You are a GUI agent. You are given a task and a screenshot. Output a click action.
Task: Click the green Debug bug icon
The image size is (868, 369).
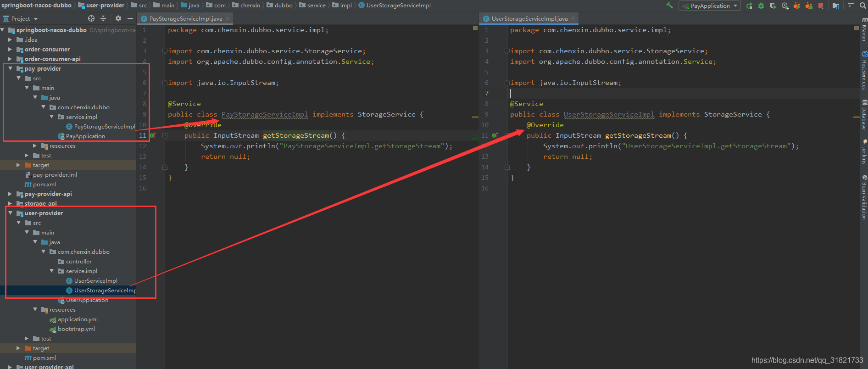click(x=761, y=6)
